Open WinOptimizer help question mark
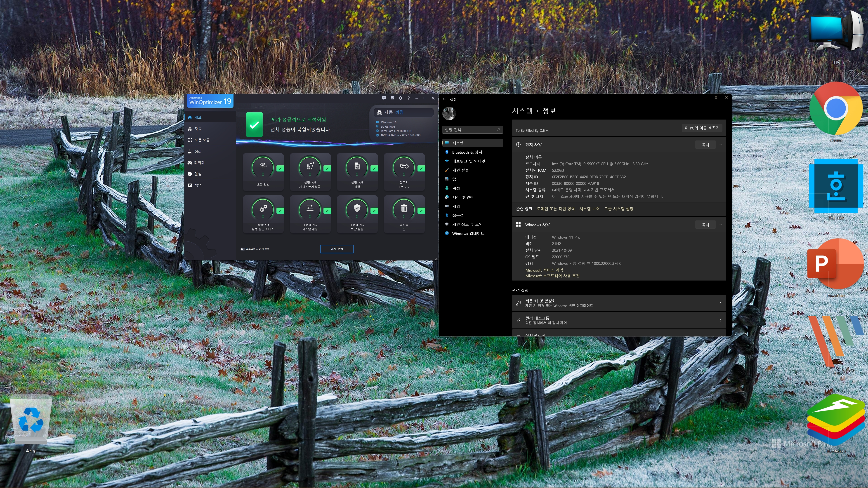The image size is (868, 488). pyautogui.click(x=408, y=98)
